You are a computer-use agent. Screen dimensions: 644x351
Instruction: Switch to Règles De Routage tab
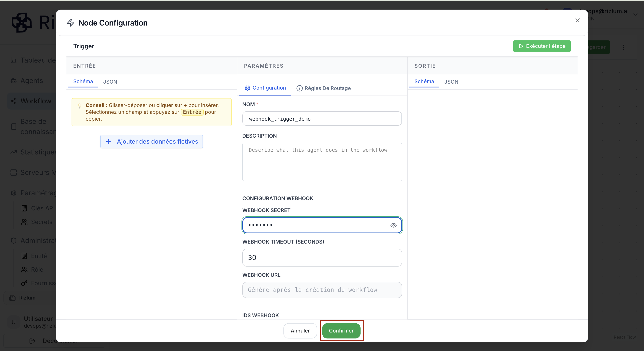pos(323,88)
